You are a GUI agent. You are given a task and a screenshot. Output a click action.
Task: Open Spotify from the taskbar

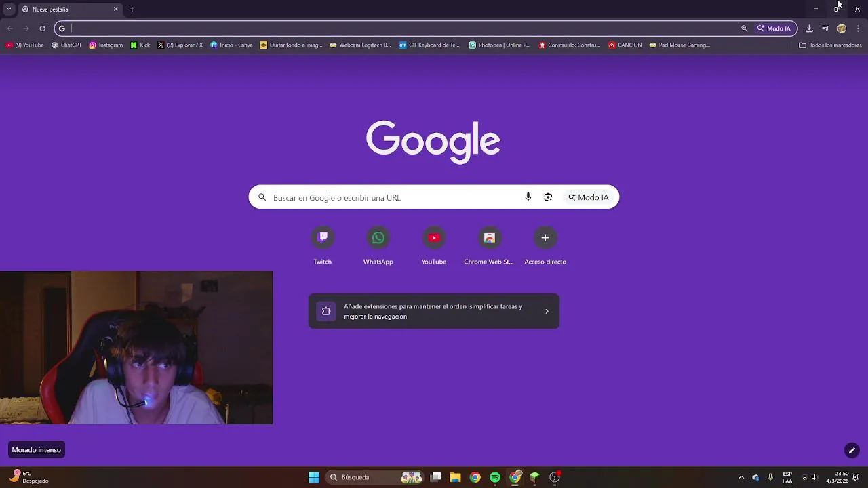[495, 477]
